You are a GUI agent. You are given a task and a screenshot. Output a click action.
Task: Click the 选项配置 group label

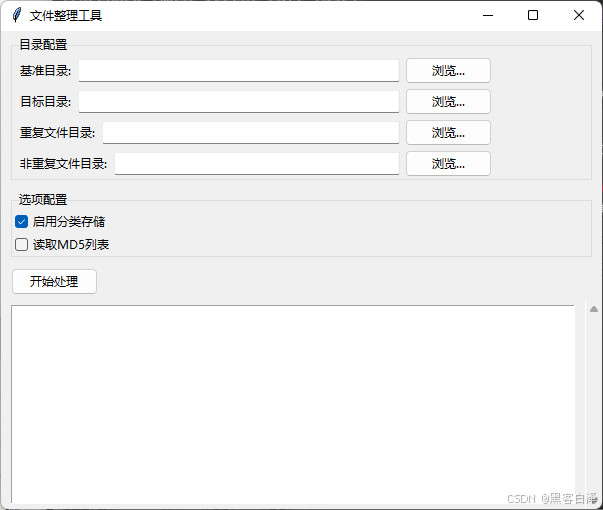[43, 200]
